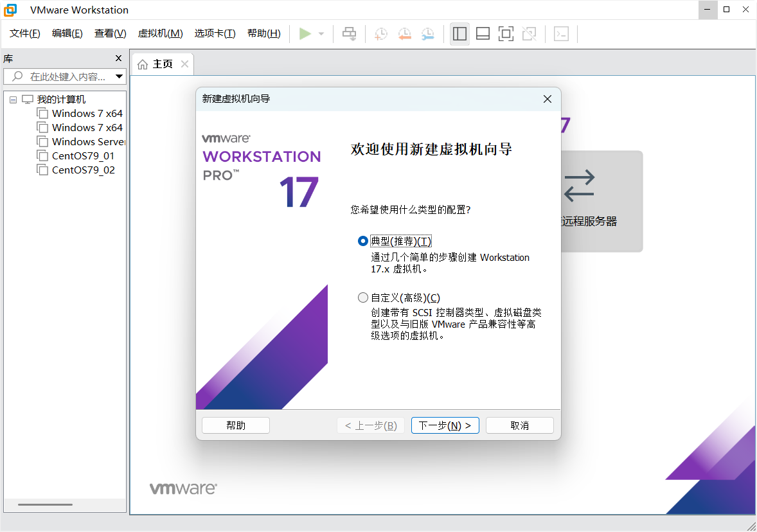Open the 文件(F) menu

click(x=24, y=33)
